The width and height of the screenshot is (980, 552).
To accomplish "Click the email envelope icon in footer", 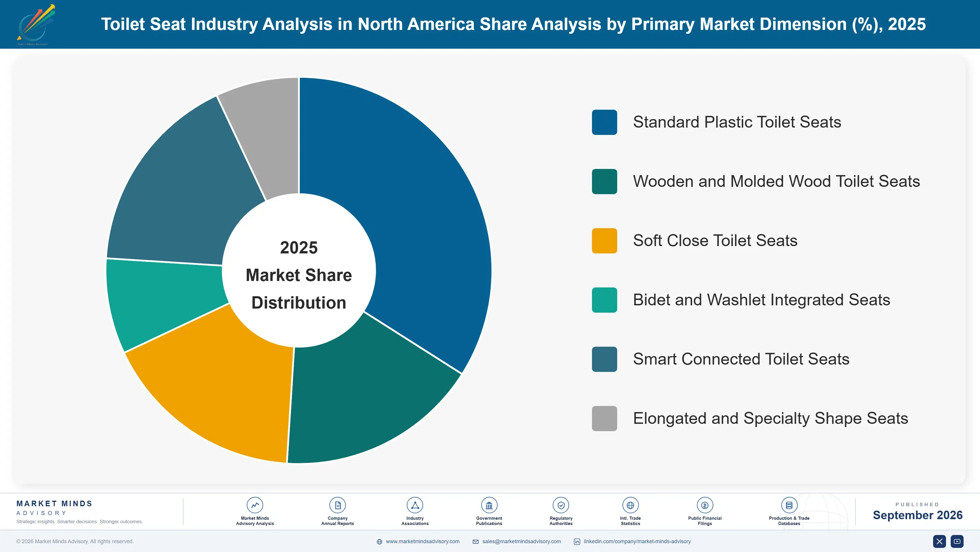I will (x=476, y=542).
